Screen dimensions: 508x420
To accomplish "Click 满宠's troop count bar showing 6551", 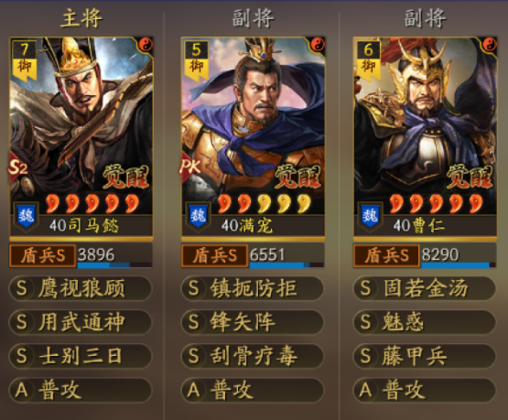I will pyautogui.click(x=286, y=256).
